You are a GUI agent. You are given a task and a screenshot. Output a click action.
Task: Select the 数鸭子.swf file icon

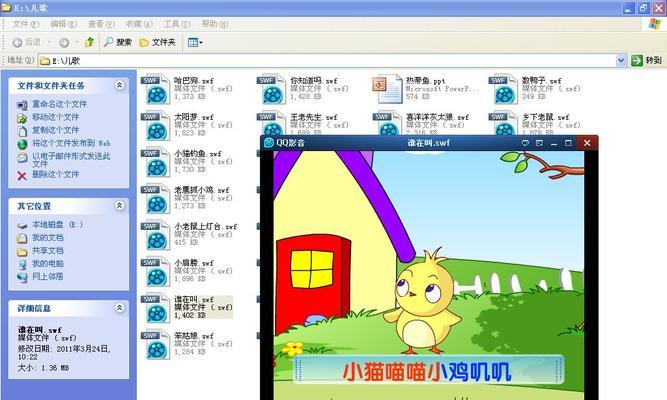[x=503, y=89]
